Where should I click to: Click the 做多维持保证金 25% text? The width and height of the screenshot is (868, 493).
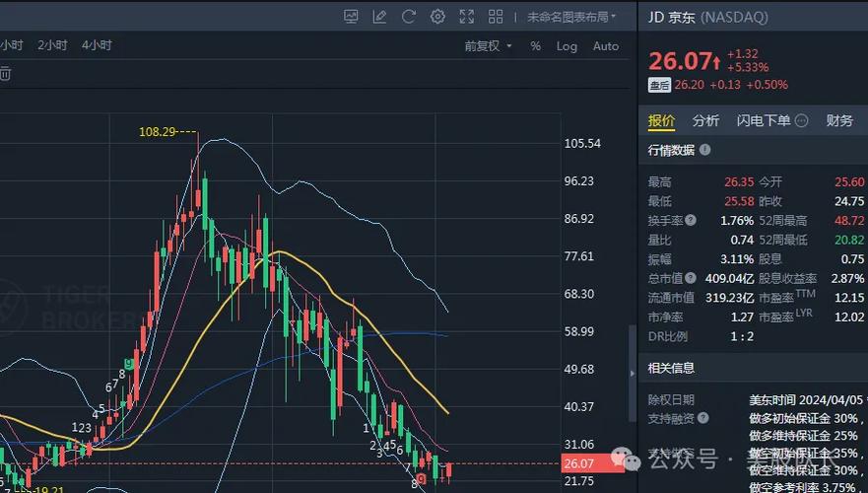point(804,436)
